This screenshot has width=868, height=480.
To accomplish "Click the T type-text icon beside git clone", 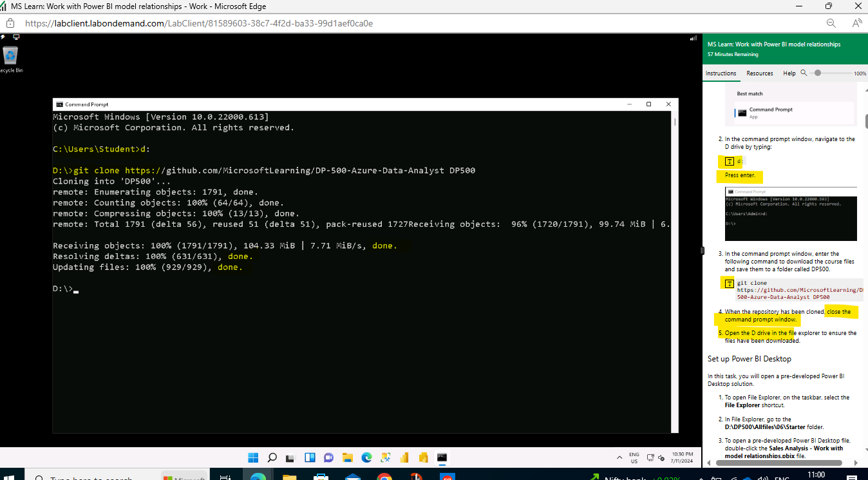I will coord(728,283).
